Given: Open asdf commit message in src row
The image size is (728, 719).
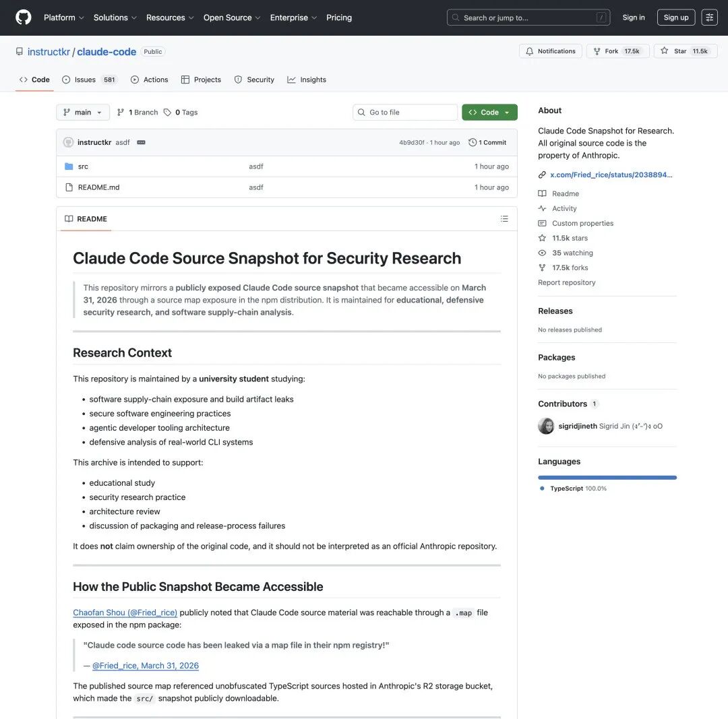Looking at the screenshot, I should (256, 166).
